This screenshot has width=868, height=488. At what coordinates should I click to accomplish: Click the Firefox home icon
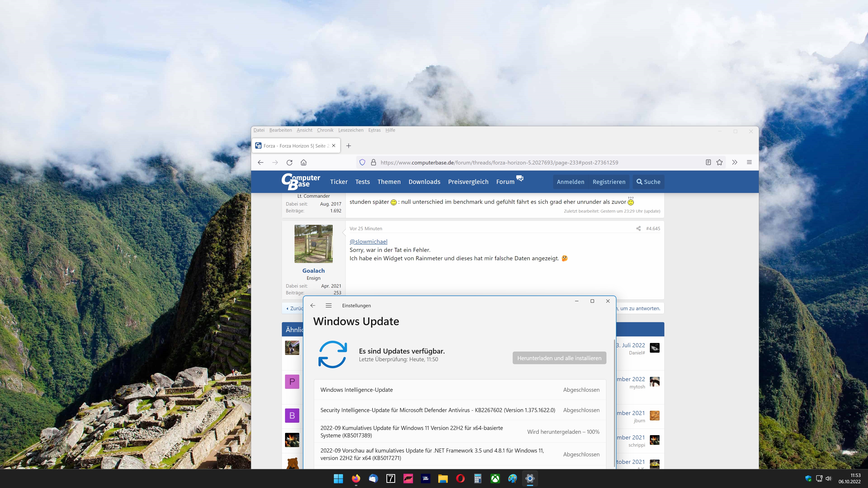click(304, 162)
